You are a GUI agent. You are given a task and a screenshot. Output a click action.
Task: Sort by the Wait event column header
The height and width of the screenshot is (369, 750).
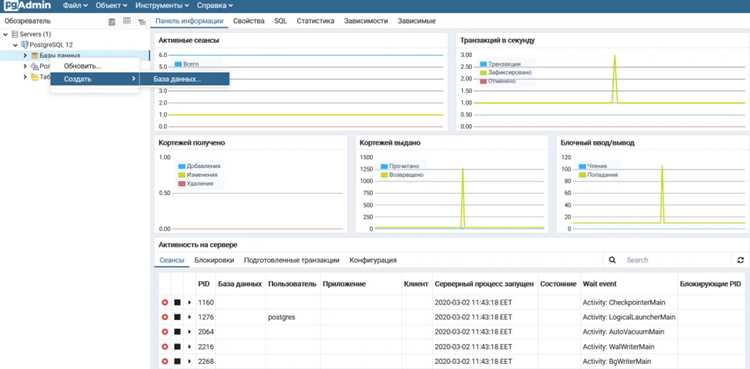[x=600, y=284]
